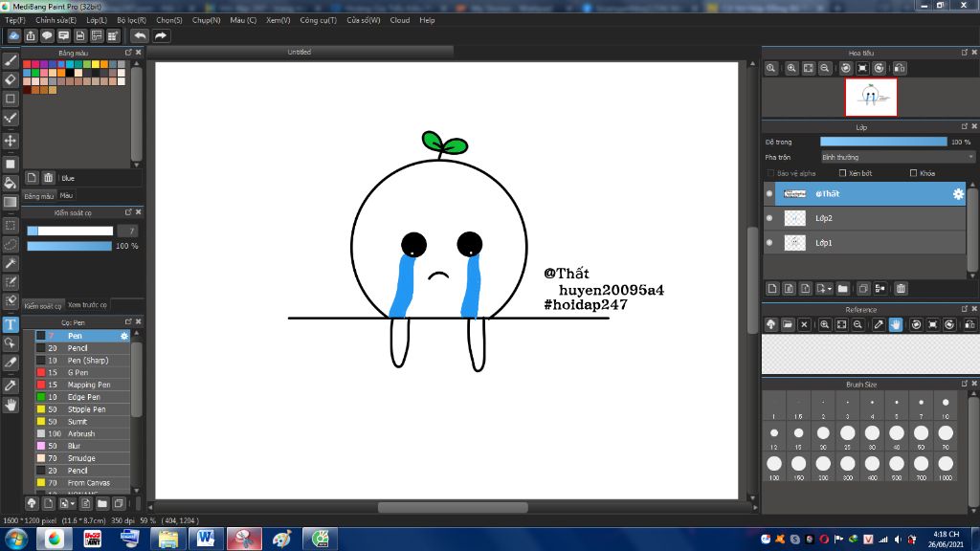The height and width of the screenshot is (551, 980).
Task: Open the add-layer dropdown in the layer panel
Action: pos(824,289)
